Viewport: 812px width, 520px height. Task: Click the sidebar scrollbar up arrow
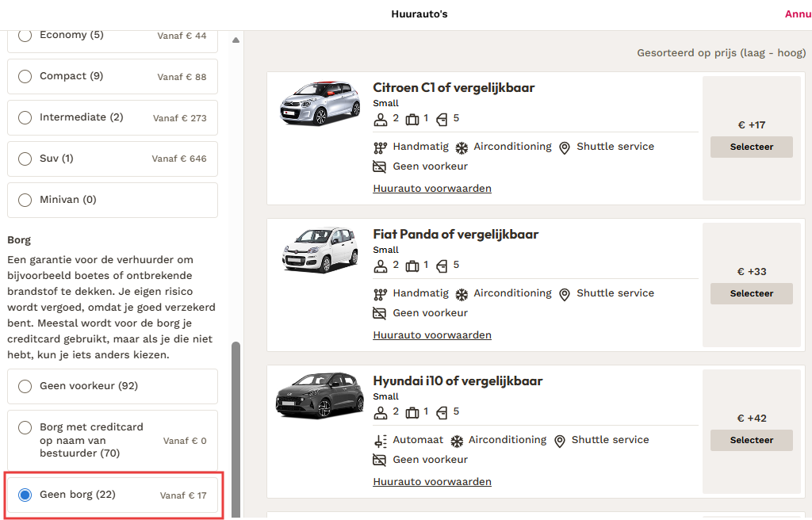[236, 40]
